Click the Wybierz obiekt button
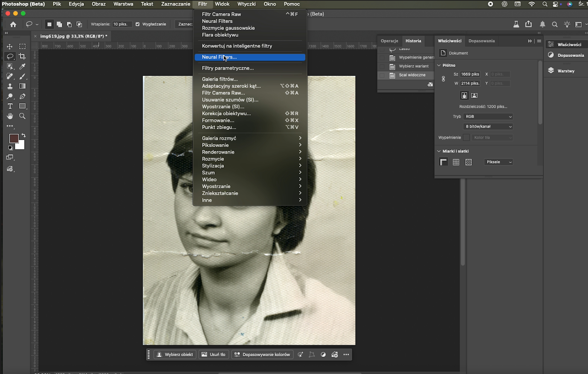Image resolution: width=588 pixels, height=374 pixels. pos(175,354)
